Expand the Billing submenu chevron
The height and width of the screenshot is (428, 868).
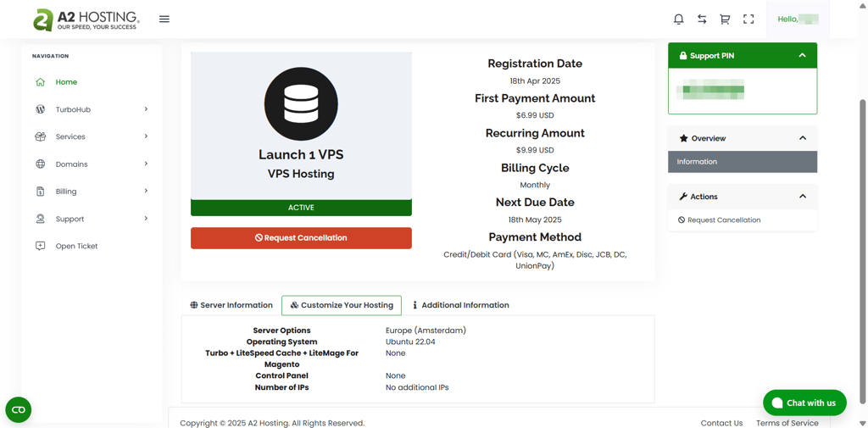tap(146, 191)
